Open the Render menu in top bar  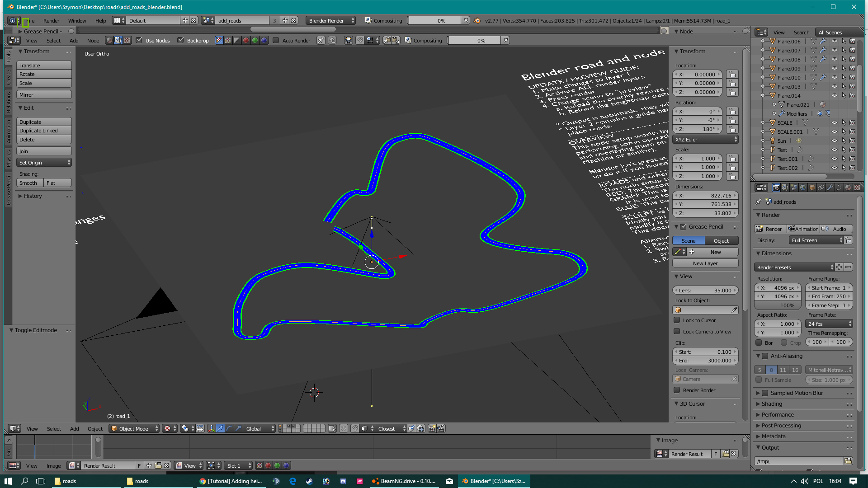click(x=51, y=20)
